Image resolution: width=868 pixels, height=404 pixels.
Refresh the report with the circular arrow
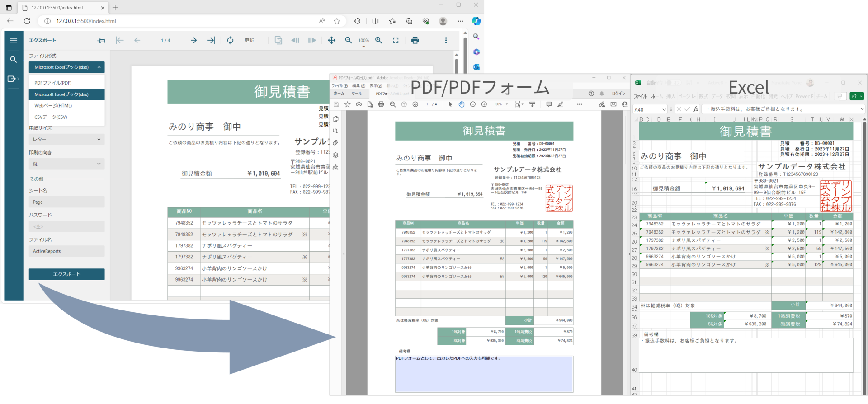pyautogui.click(x=231, y=40)
